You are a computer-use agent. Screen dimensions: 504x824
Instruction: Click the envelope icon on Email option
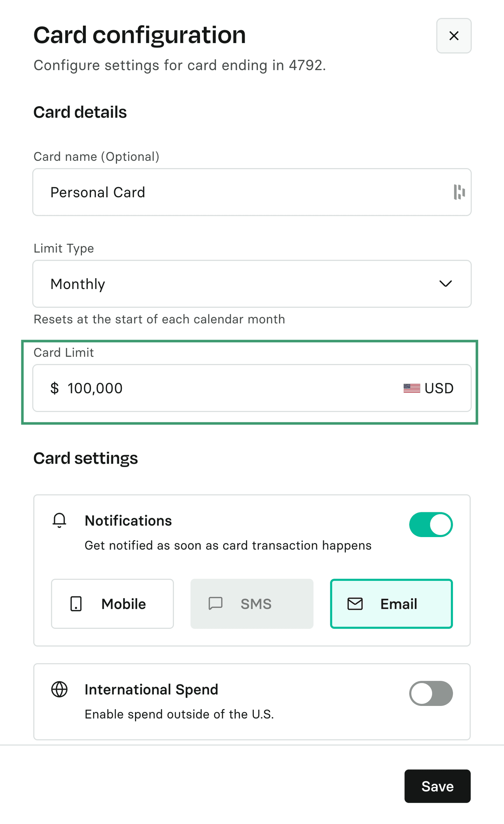click(x=355, y=604)
